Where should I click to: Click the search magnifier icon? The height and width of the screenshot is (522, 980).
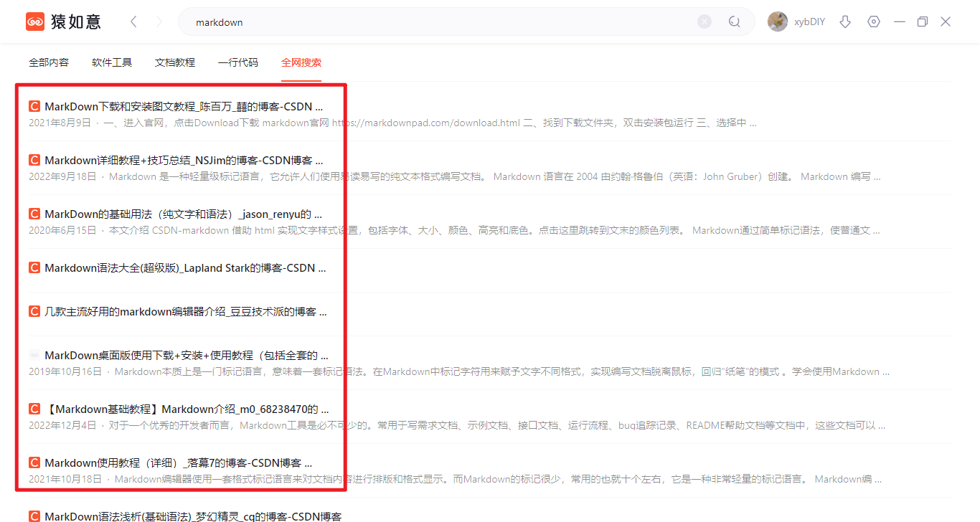click(x=734, y=22)
